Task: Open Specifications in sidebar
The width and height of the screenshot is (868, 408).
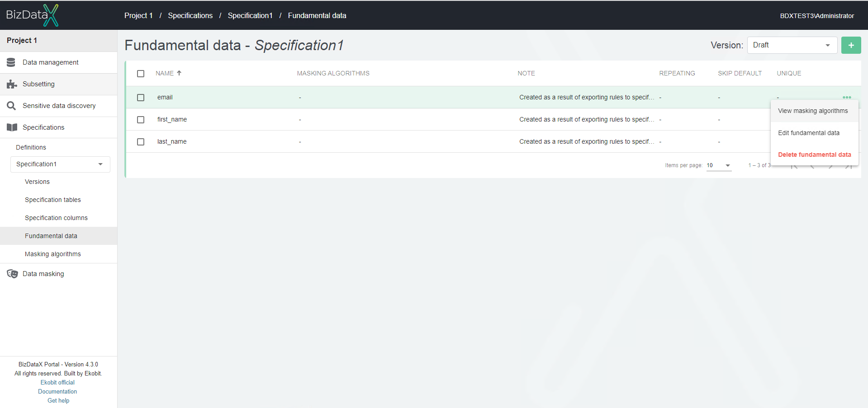Action: [x=58, y=127]
